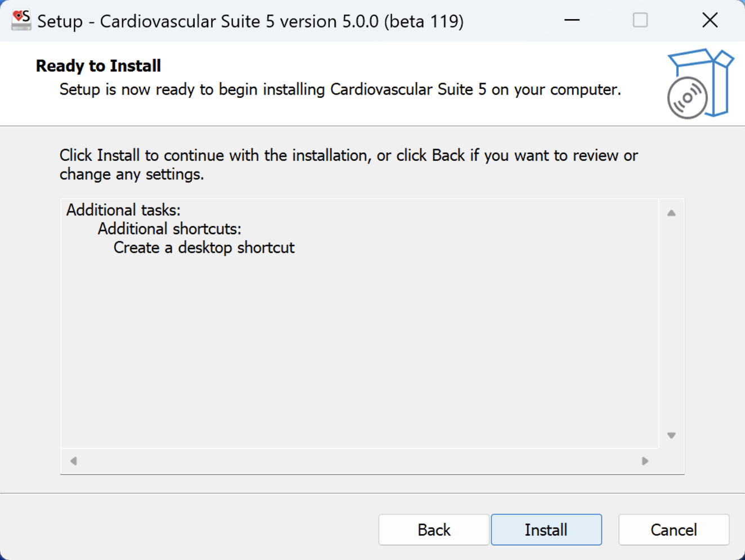
Task: Click the disc graphic inside the box illustration
Action: (x=688, y=98)
